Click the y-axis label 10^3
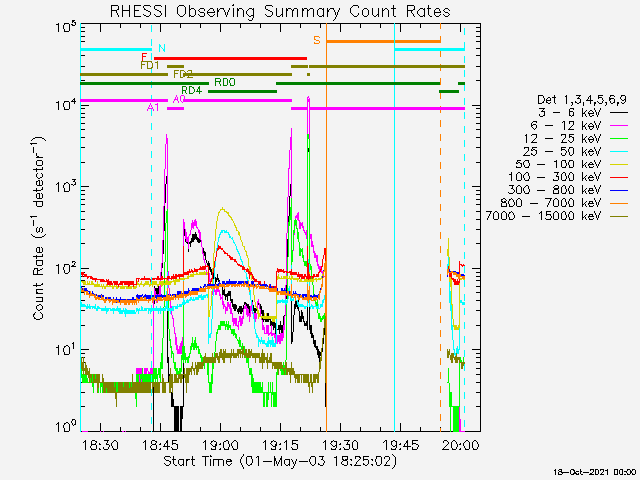Screen dimensions: 640x480 pyautogui.click(x=66, y=187)
